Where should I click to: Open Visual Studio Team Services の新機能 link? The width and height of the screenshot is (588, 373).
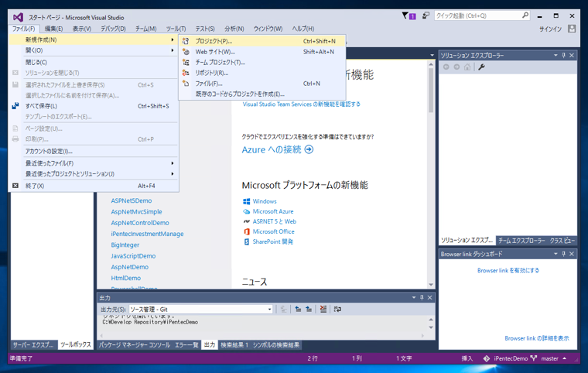[302, 104]
